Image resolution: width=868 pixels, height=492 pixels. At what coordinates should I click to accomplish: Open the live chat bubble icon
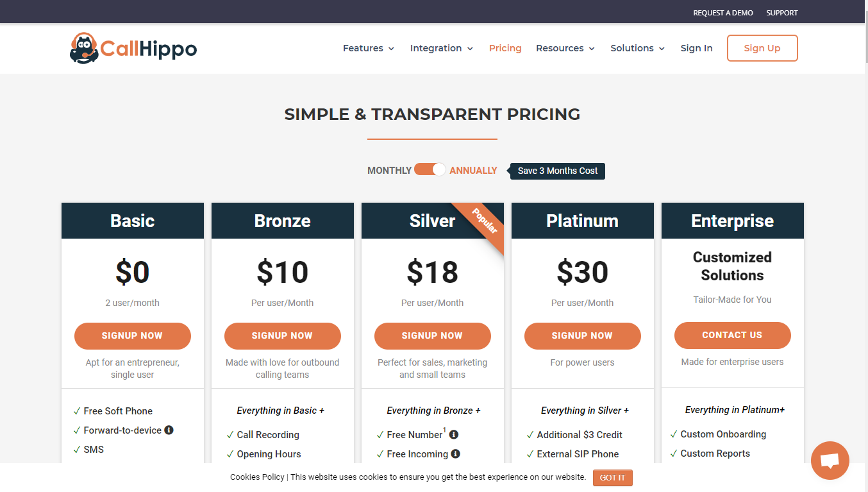(830, 461)
